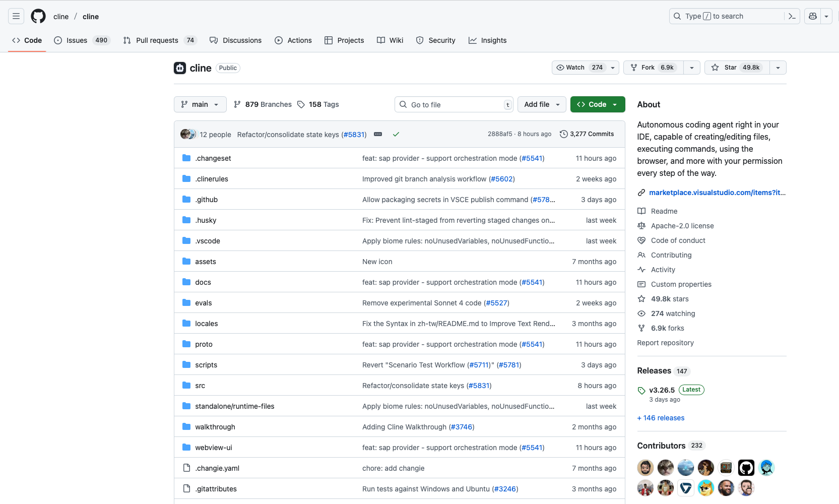The width and height of the screenshot is (839, 504).
Task: Watch the cline repository
Action: [579, 68]
